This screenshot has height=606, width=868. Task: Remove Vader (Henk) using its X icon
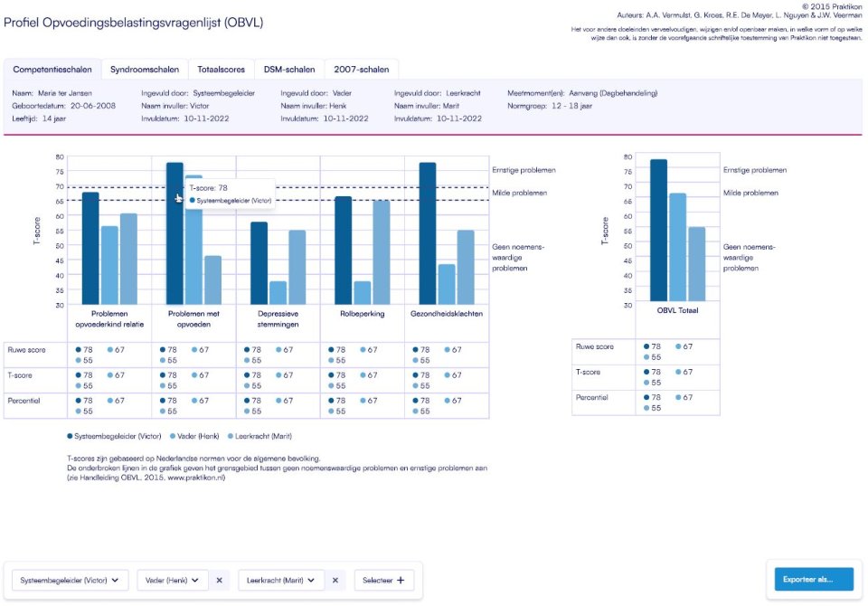click(x=219, y=581)
